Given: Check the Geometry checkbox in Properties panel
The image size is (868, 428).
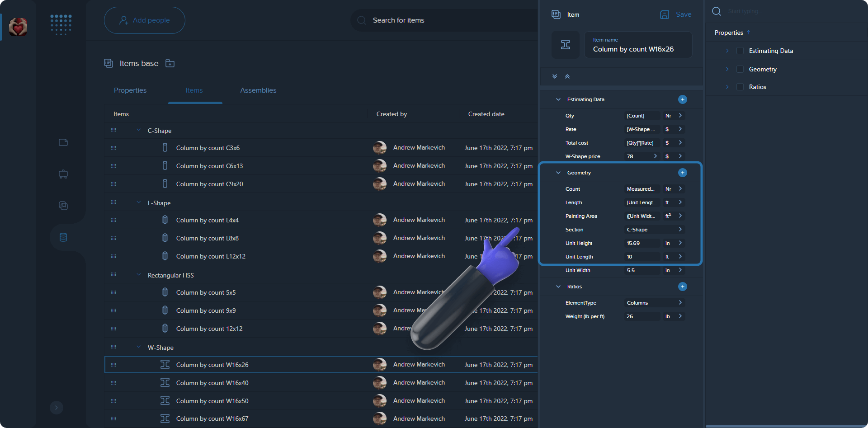Looking at the screenshot, I should click(x=740, y=69).
